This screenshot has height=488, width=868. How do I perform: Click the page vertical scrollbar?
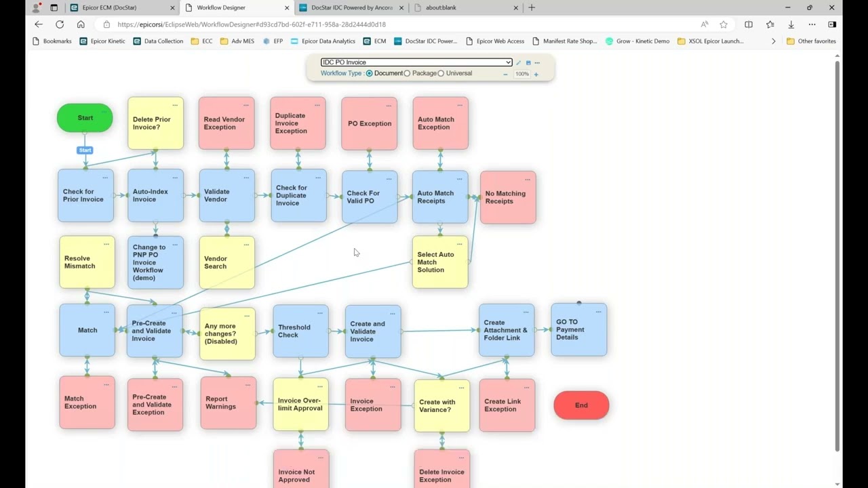coord(837,258)
